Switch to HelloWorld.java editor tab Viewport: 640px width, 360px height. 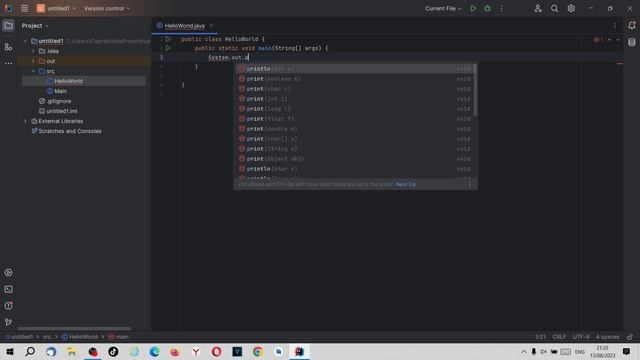click(184, 26)
